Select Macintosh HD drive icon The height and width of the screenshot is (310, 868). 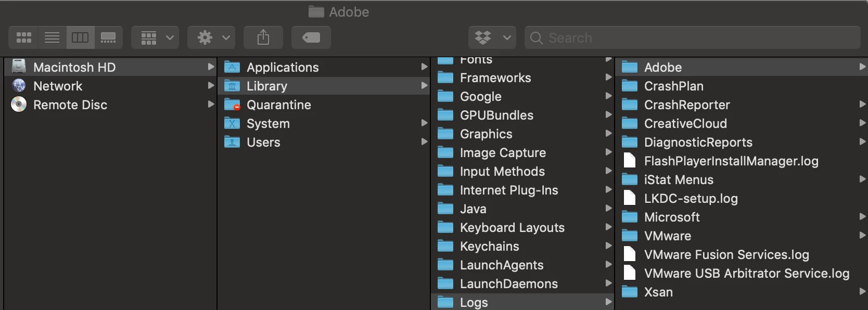[19, 67]
